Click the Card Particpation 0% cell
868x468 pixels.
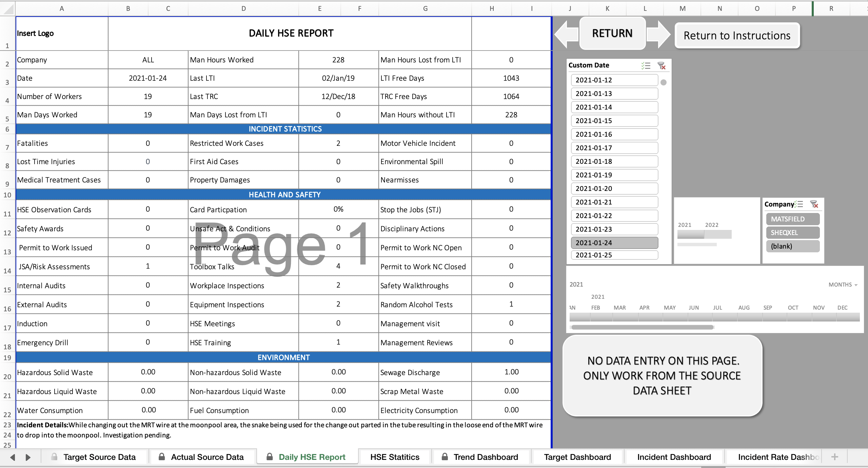(x=338, y=209)
